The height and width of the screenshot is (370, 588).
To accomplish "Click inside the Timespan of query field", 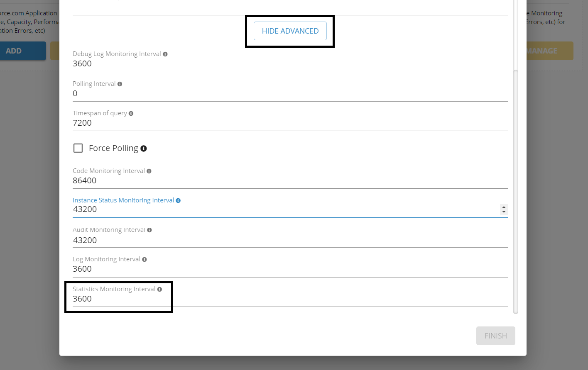I will [208, 123].
